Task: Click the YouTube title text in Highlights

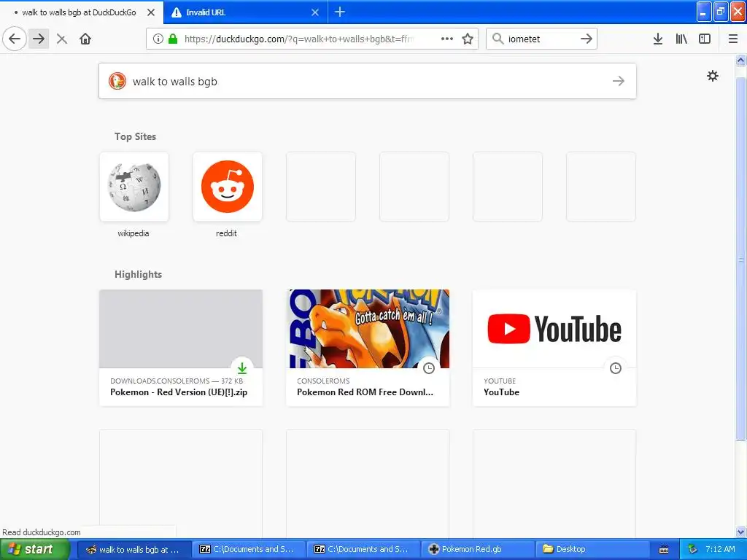Action: [x=502, y=392]
